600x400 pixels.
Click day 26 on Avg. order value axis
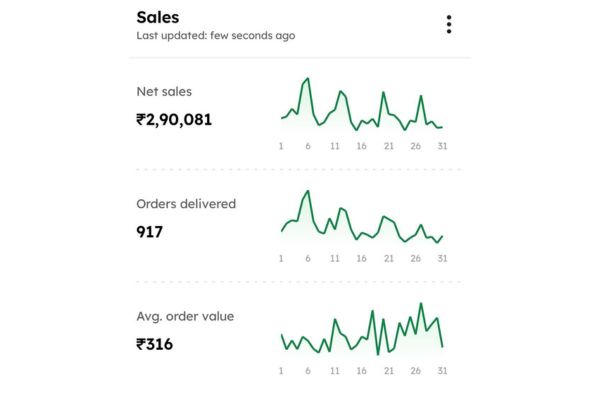point(415,370)
